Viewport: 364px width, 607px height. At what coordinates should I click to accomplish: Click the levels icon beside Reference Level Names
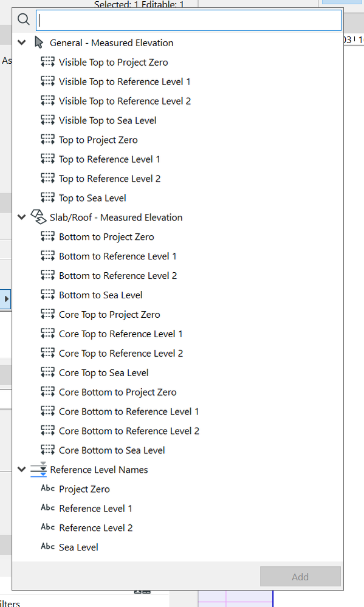[38, 469]
